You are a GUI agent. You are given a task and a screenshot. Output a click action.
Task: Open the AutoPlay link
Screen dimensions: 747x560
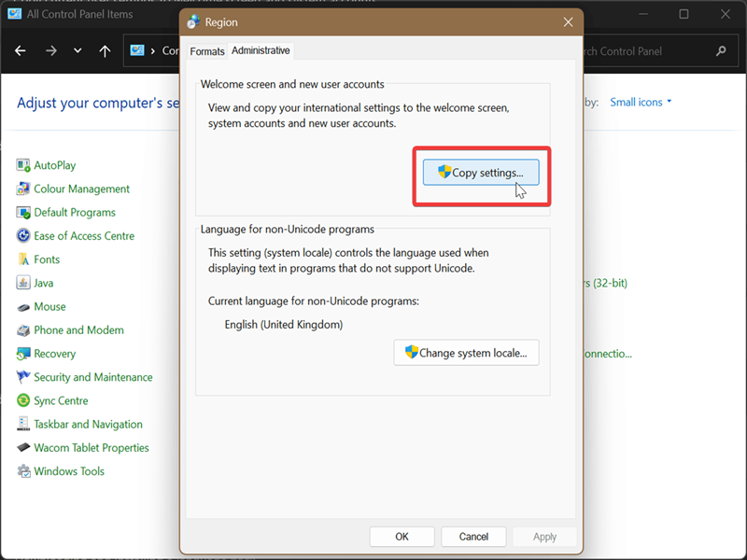pyautogui.click(x=55, y=165)
